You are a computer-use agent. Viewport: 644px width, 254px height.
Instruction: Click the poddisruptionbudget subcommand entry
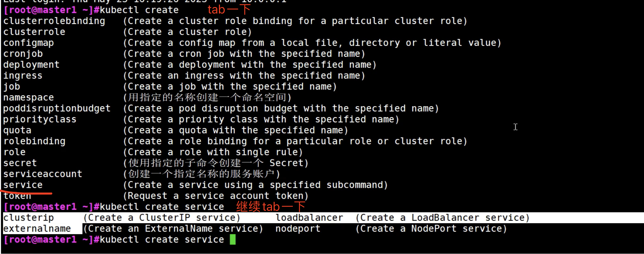click(x=57, y=108)
